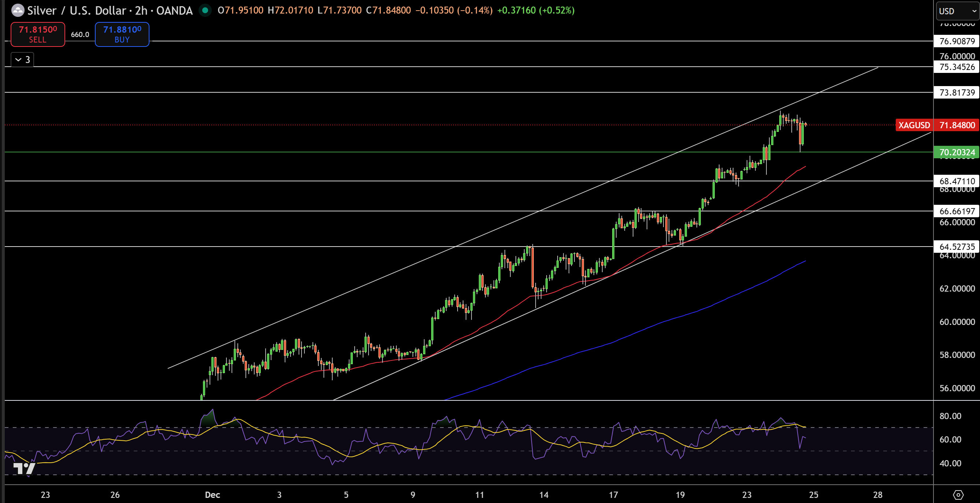Click the low value L71.73700
Viewport: 980px width, 503px height.
pyautogui.click(x=339, y=10)
